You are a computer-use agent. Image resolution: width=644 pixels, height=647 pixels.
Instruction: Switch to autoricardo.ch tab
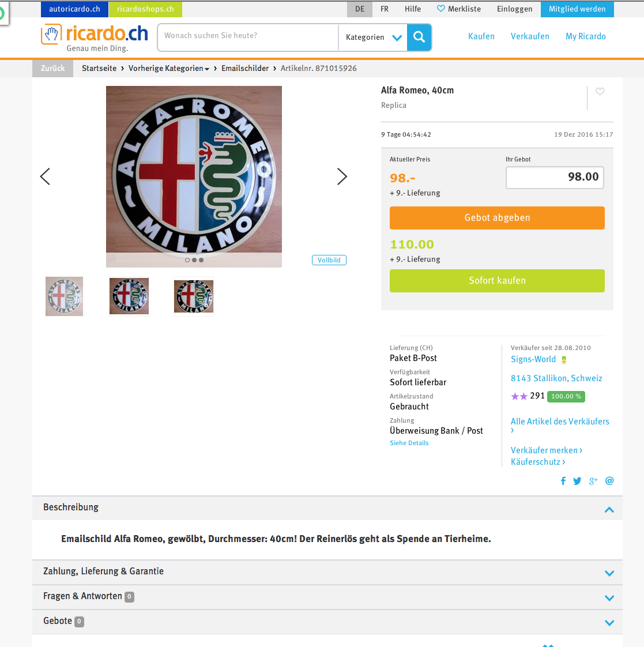click(75, 9)
